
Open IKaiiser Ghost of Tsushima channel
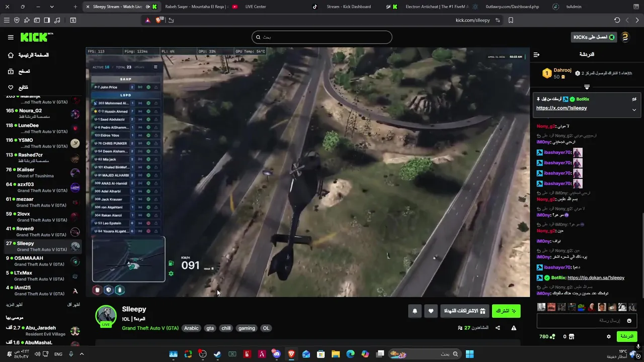[x=43, y=172]
